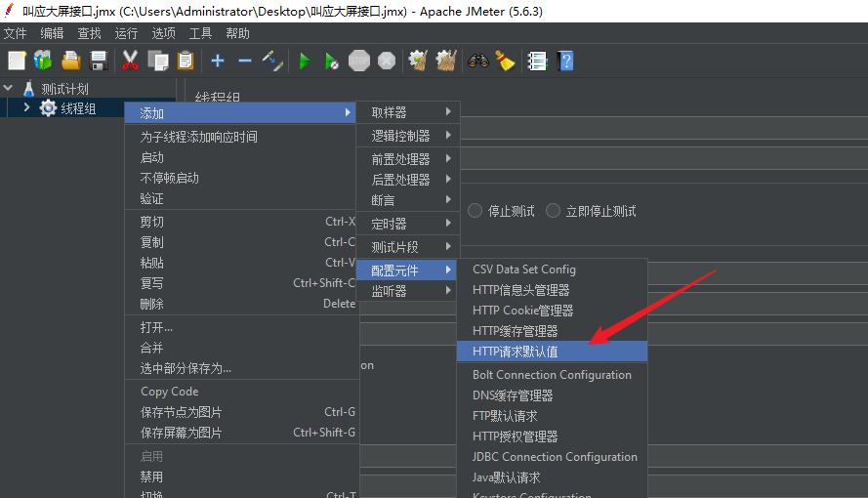Open the 选项 menu
The height and width of the screenshot is (498, 868).
pyautogui.click(x=163, y=33)
